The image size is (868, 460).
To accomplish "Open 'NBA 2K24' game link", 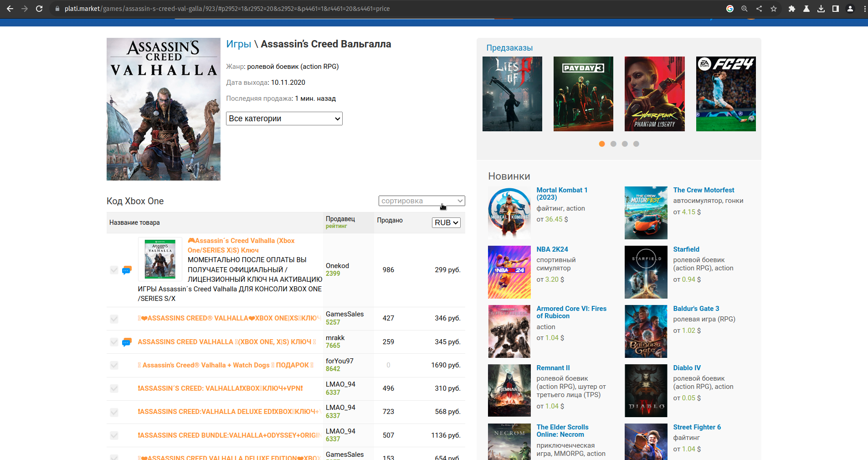I will point(552,249).
